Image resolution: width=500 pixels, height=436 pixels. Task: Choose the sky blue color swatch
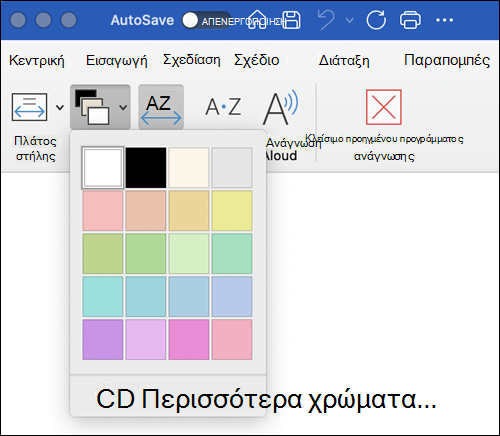coord(189,297)
